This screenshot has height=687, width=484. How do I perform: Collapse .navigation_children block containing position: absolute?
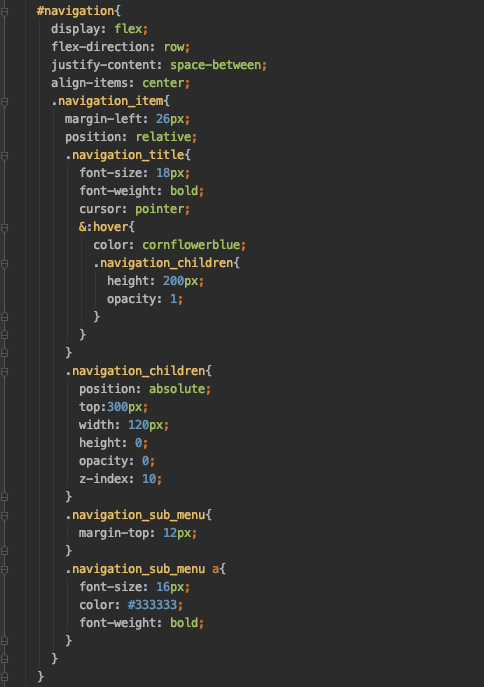pyautogui.click(x=4, y=372)
